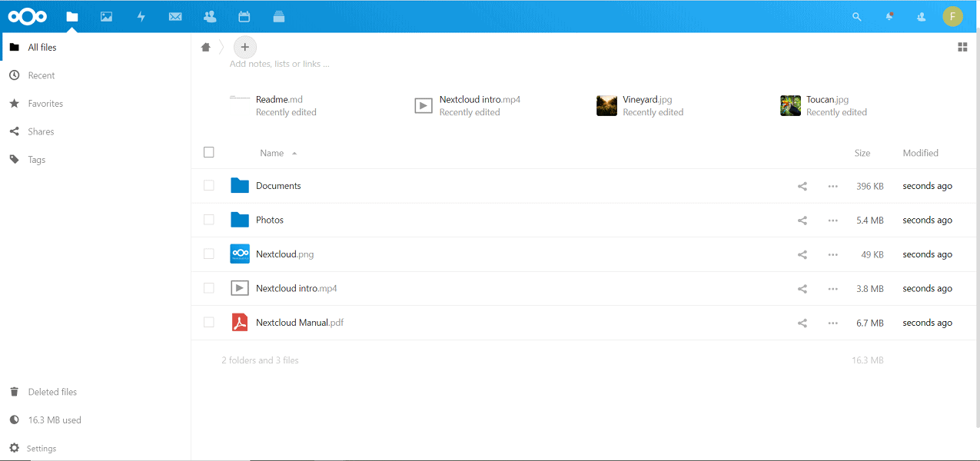
Task: Check the Nextcloud Manual.pdf checkbox
Action: (209, 322)
